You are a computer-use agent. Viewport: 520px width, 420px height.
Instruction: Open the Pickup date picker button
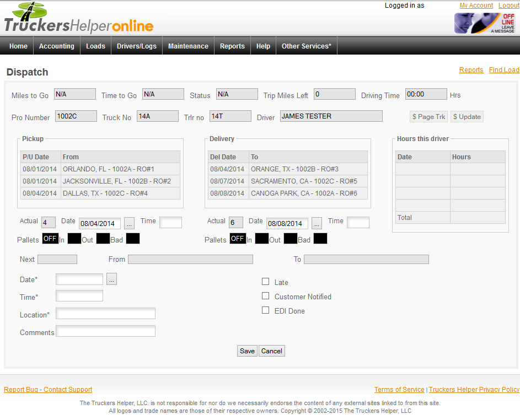pos(129,223)
